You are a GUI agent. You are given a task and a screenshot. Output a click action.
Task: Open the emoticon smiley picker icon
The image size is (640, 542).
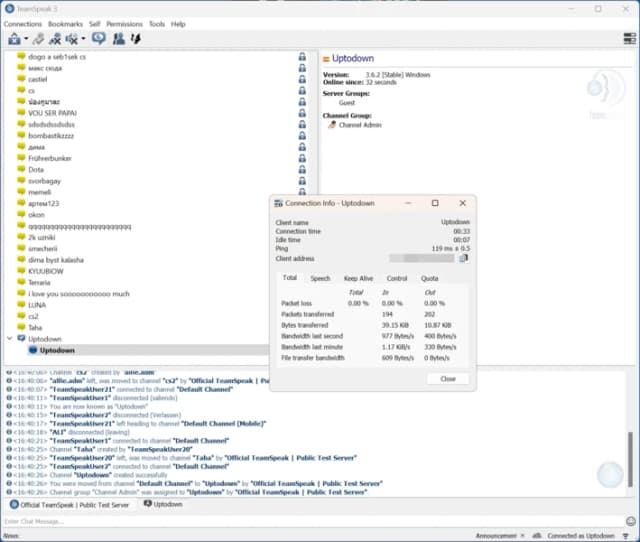[631, 521]
